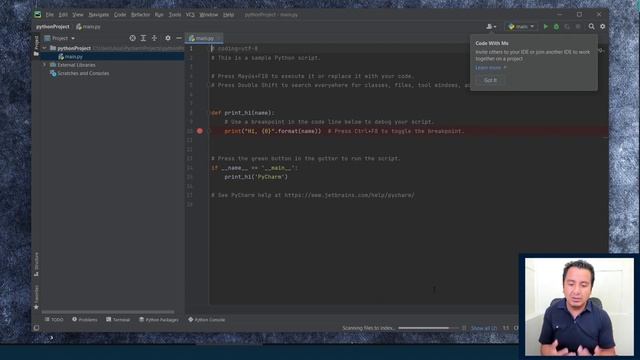
Task: Open the Problems tool window tab
Action: (x=84, y=320)
